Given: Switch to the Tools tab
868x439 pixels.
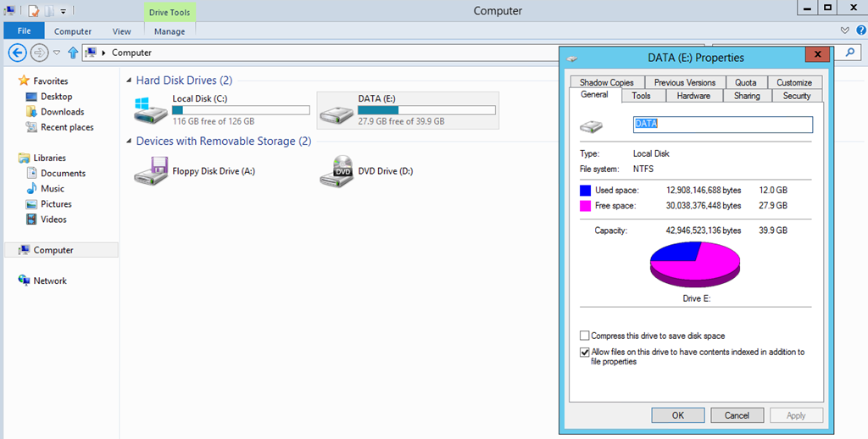Looking at the screenshot, I should click(641, 96).
